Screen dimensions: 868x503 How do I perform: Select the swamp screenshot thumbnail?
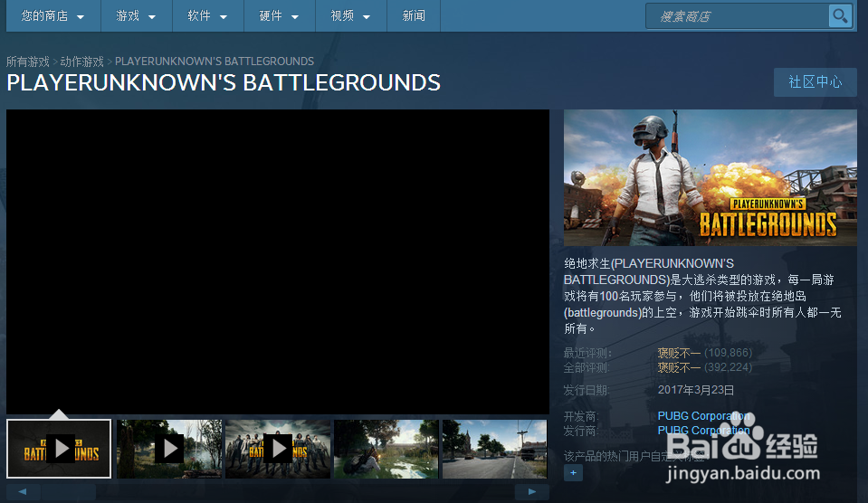[x=386, y=449]
